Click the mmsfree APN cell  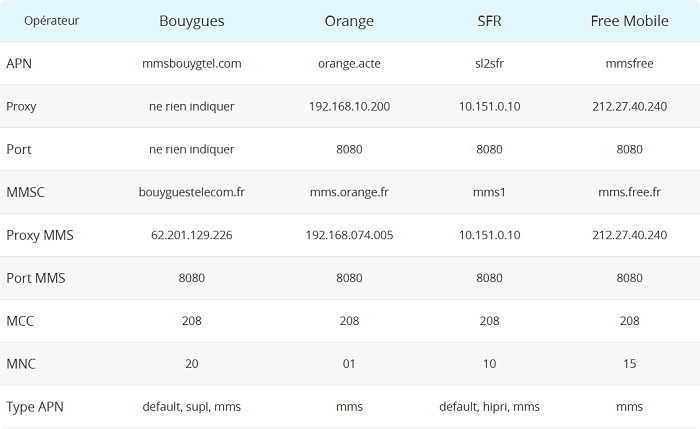point(629,63)
